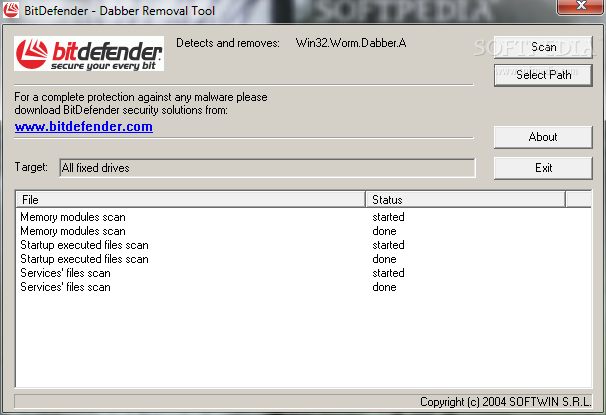The image size is (606, 415).
Task: Sort by the Status column header
Action: click(x=465, y=200)
